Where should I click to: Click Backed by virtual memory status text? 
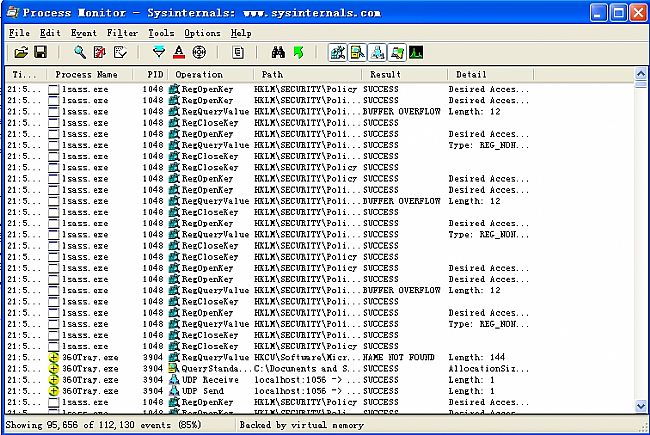[x=301, y=425]
